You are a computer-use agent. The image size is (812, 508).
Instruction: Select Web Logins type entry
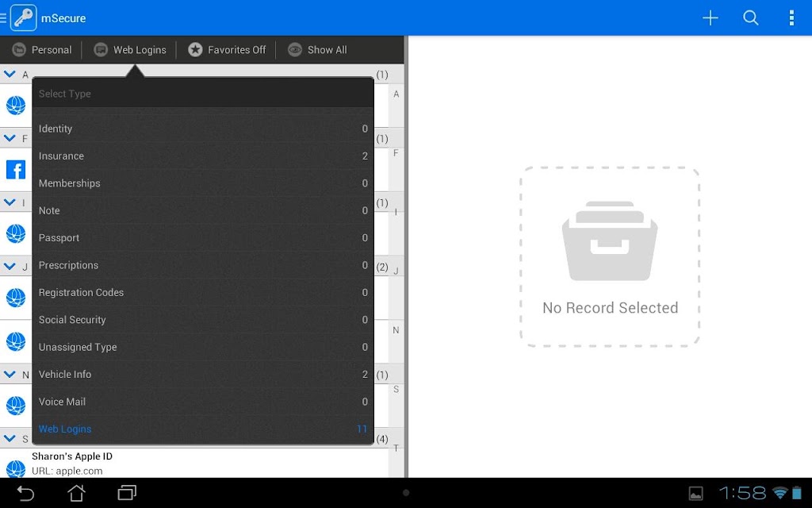point(203,429)
